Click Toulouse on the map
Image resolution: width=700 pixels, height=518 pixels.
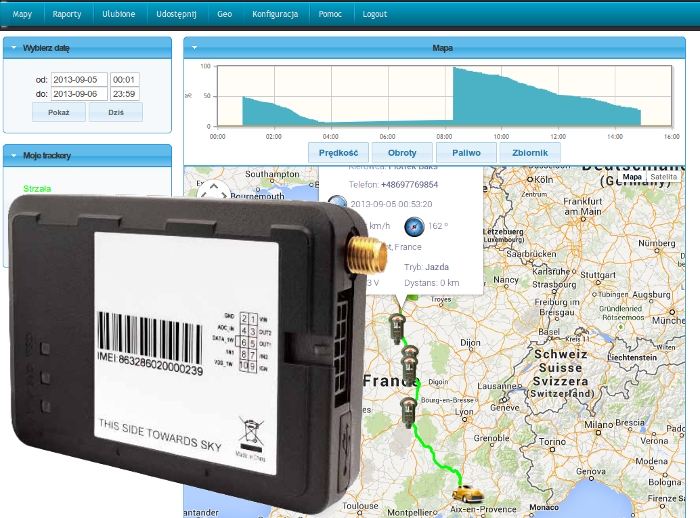pyautogui.click(x=360, y=505)
